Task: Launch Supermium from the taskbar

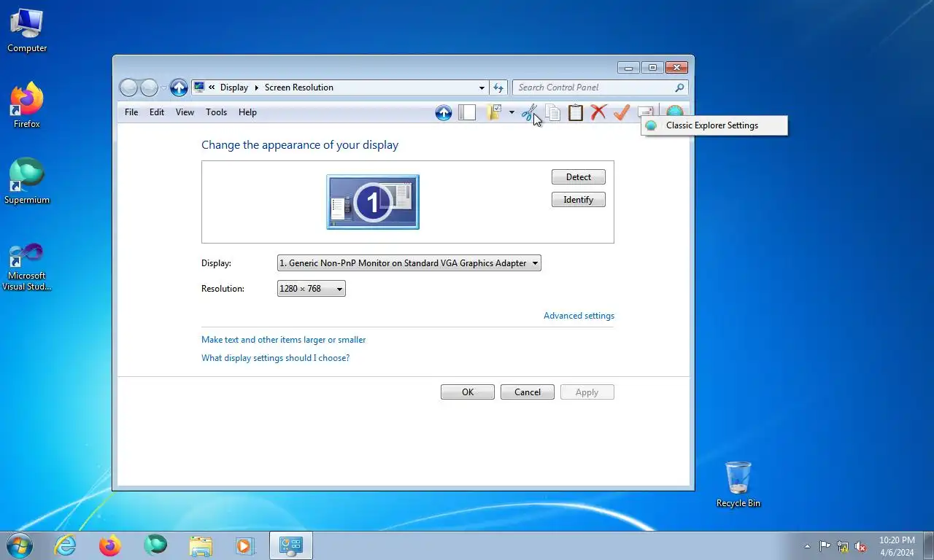Action: (155, 545)
